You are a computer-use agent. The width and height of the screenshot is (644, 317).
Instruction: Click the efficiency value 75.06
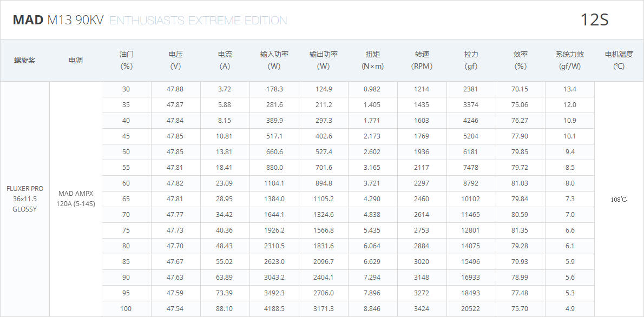click(x=521, y=105)
